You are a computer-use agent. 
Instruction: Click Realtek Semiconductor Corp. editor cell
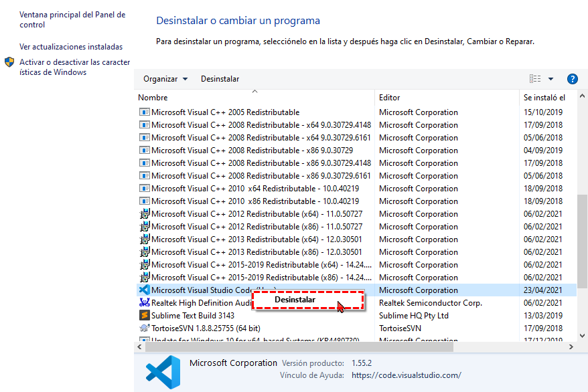431,303
